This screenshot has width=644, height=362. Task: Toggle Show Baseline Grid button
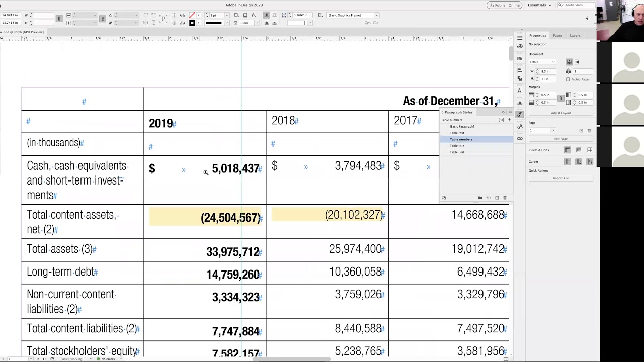579,150
